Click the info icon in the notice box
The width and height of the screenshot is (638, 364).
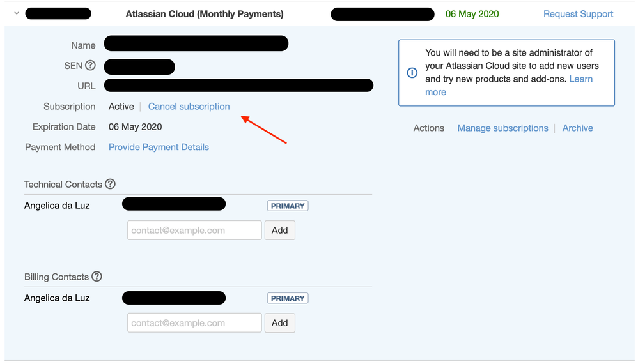point(412,73)
